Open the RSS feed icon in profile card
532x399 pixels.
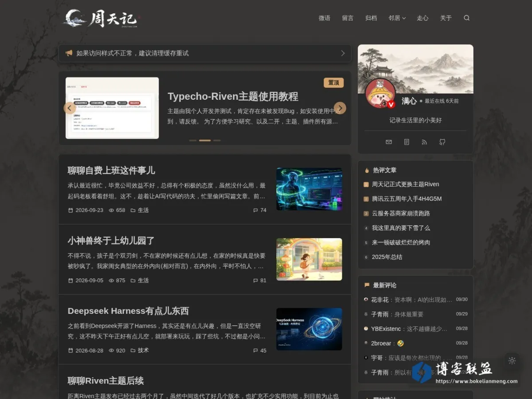[424, 142]
